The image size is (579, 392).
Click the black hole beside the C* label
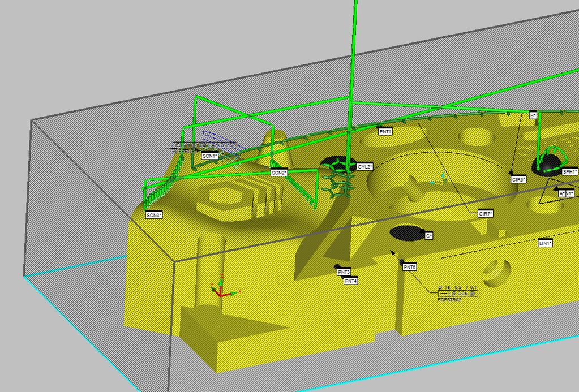click(408, 233)
